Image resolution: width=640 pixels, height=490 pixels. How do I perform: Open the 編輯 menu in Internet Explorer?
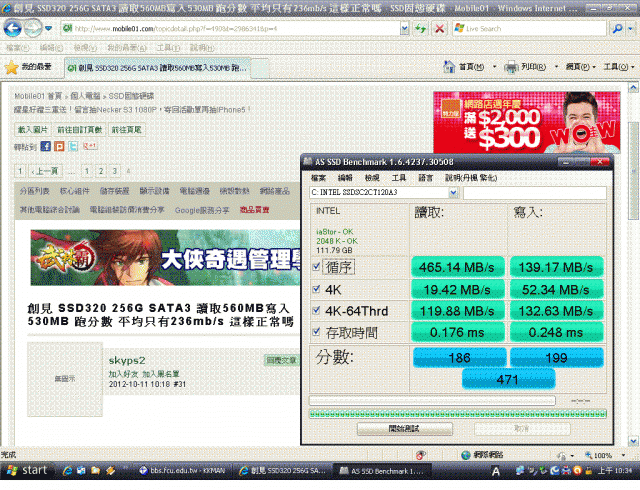tap(51, 48)
